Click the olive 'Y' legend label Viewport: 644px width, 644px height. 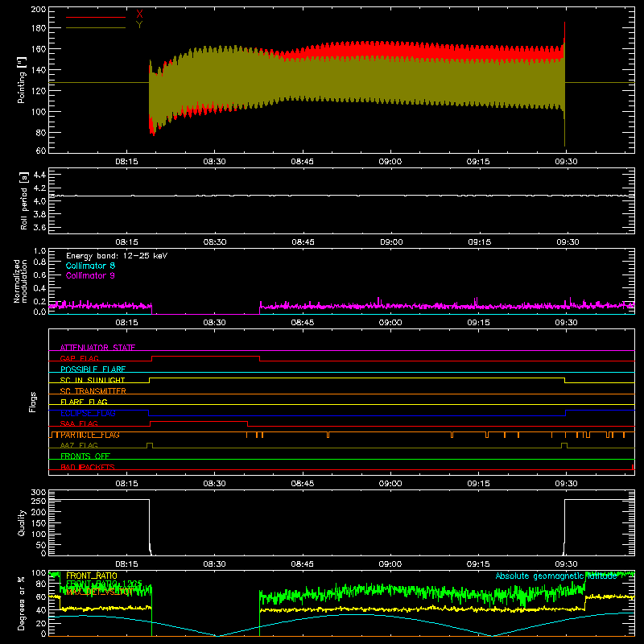[x=139, y=25]
